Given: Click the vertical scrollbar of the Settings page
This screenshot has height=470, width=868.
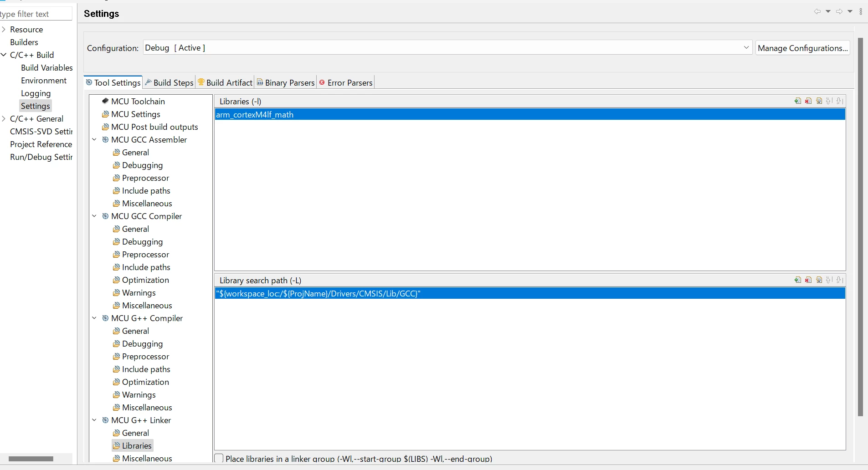Looking at the screenshot, I should click(860, 227).
